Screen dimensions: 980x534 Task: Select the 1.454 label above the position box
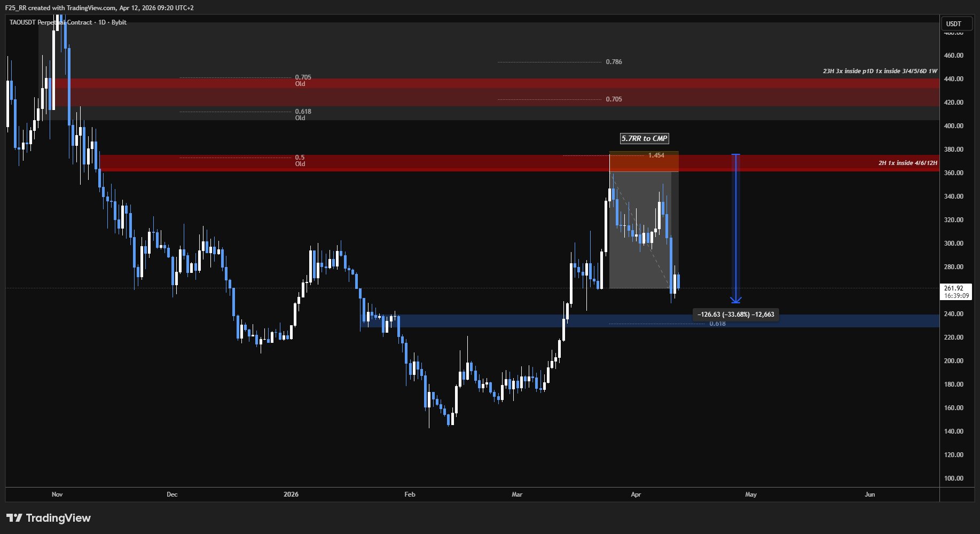point(656,155)
